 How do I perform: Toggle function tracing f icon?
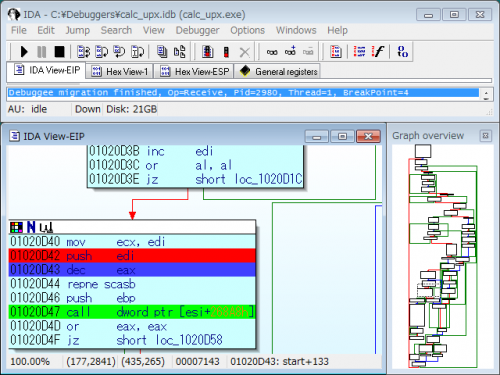pyautogui.click(x=378, y=52)
